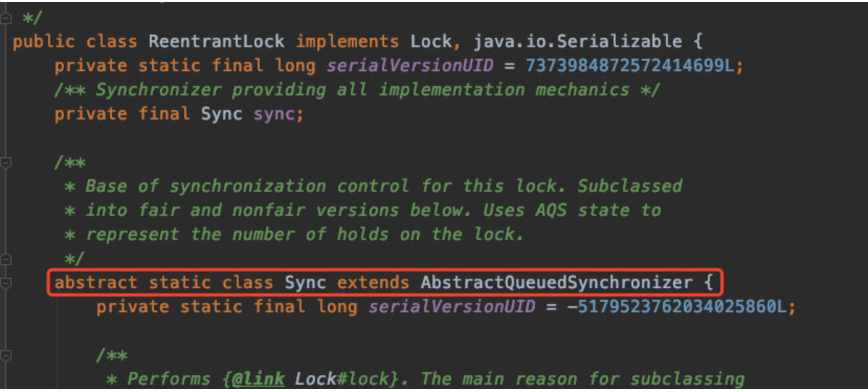This screenshot has width=868, height=392.
Task: Click the sync field name
Action: click(x=274, y=114)
